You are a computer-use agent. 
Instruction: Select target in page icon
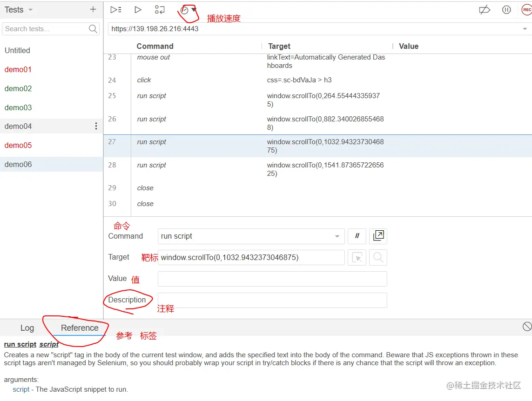pos(357,258)
